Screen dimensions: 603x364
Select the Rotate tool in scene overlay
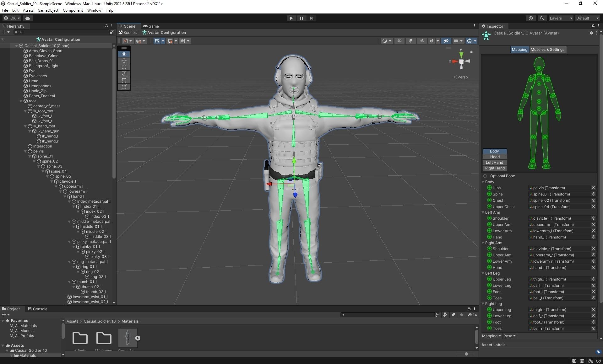(x=124, y=67)
